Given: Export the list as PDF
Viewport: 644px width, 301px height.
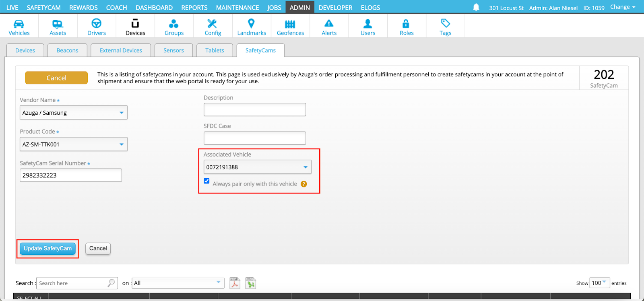Looking at the screenshot, I should click(235, 283).
